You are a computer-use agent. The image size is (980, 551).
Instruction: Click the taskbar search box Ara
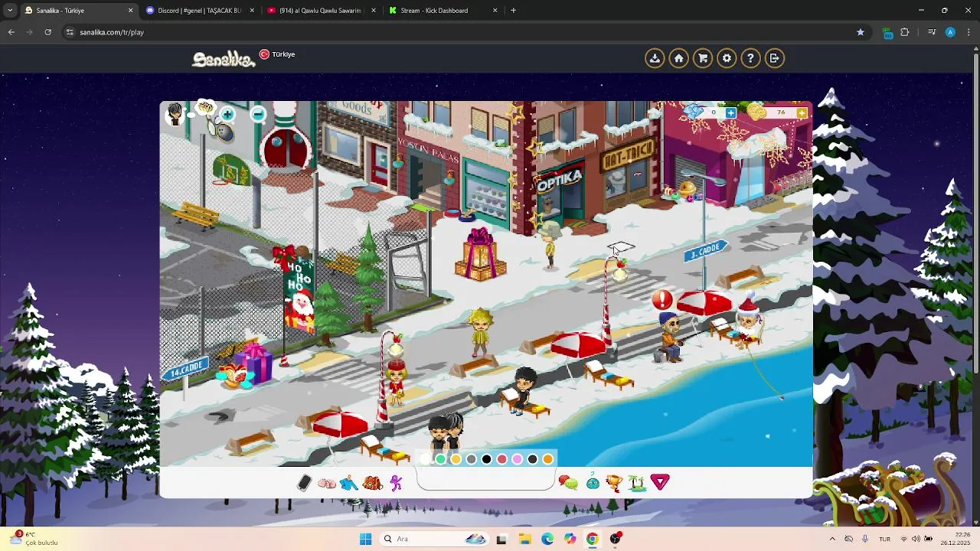[435, 539]
